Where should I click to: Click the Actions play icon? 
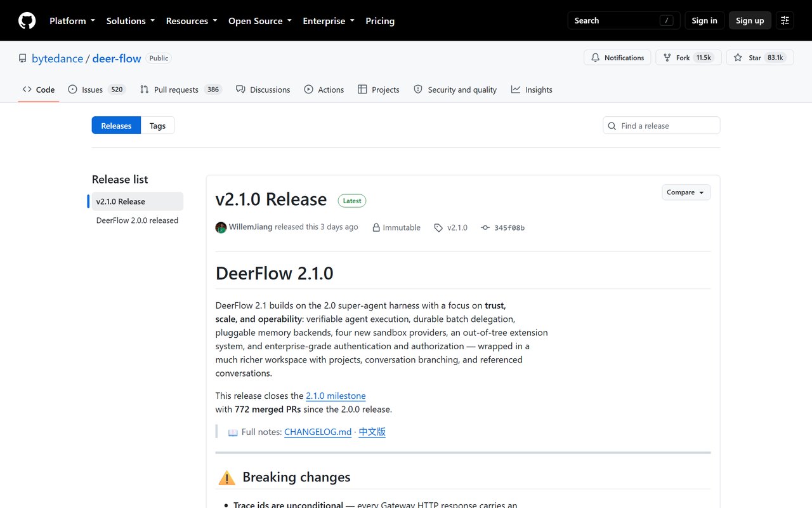308,90
